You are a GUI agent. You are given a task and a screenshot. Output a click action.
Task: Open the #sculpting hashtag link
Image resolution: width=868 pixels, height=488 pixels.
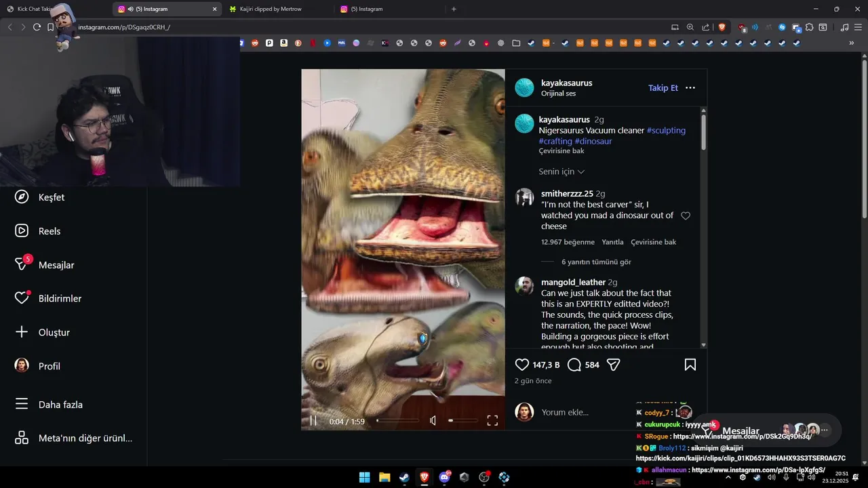pos(666,130)
